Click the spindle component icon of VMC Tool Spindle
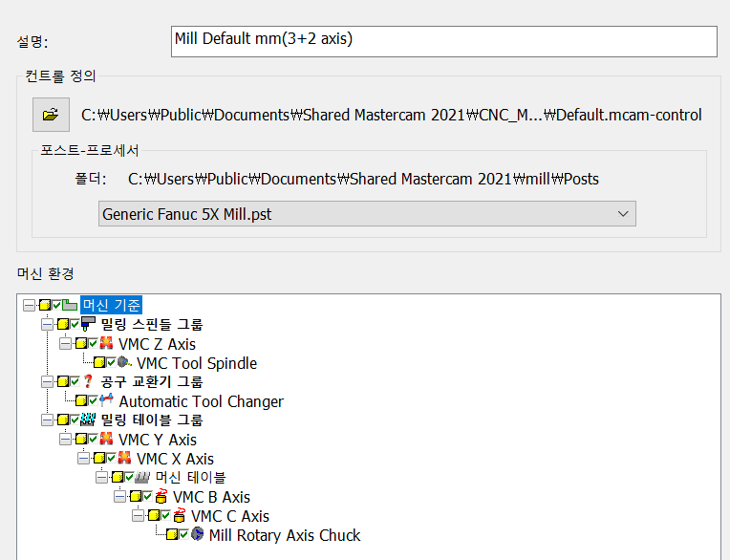 coord(124,362)
